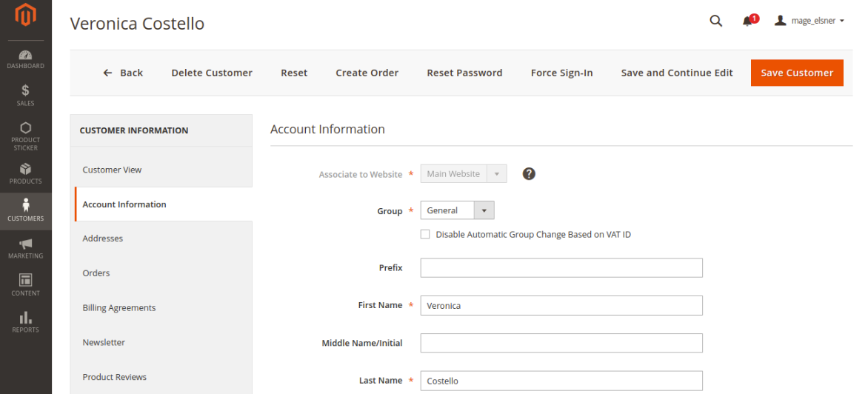The image size is (868, 394).
Task: Open the Associate to Website dropdown
Action: (x=464, y=174)
